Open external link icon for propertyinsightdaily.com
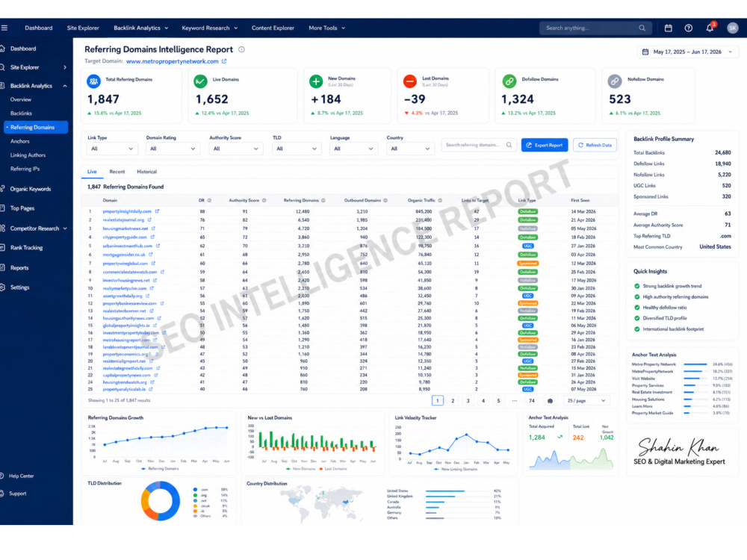 [x=157, y=211]
